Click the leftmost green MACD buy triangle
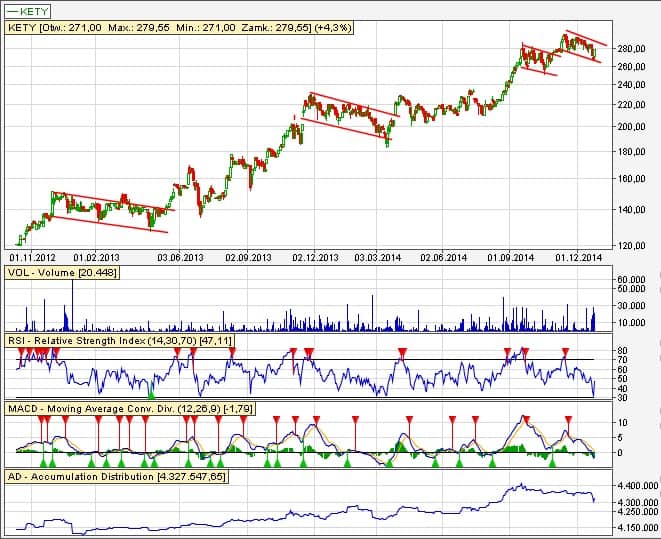The image size is (661, 539). (45, 463)
